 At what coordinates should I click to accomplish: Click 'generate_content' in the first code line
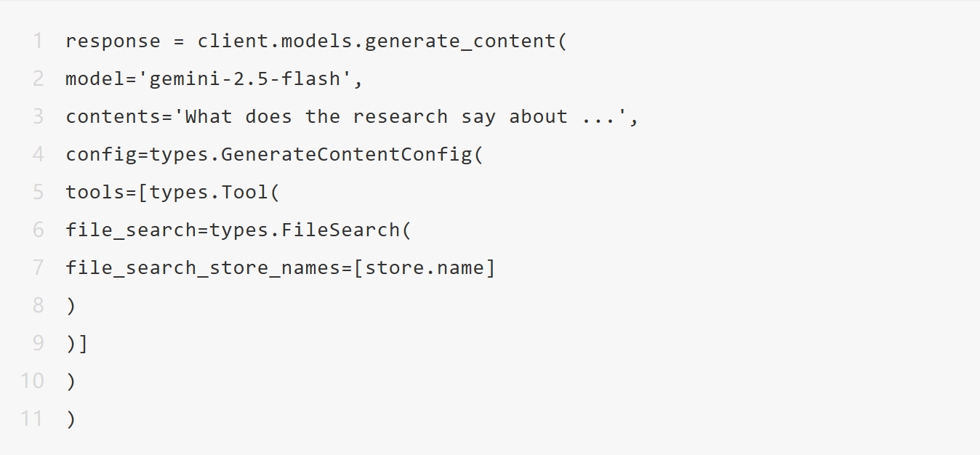point(460,41)
